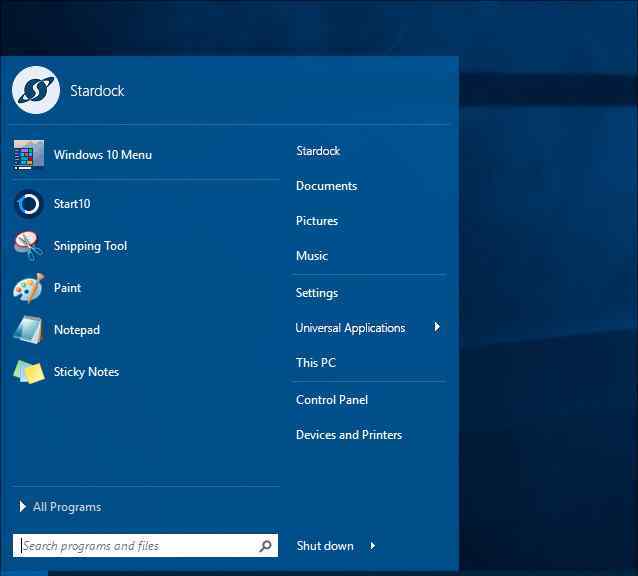Open Control Panel

point(332,400)
